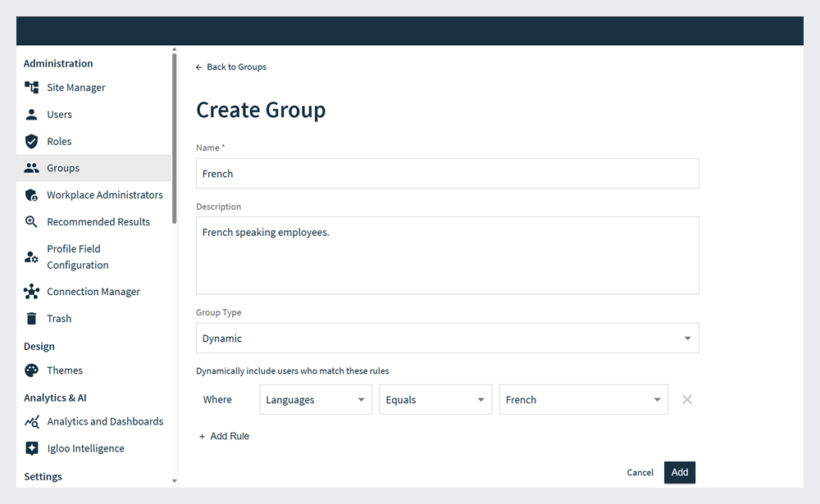
Task: Click the Roles shield icon
Action: [31, 141]
